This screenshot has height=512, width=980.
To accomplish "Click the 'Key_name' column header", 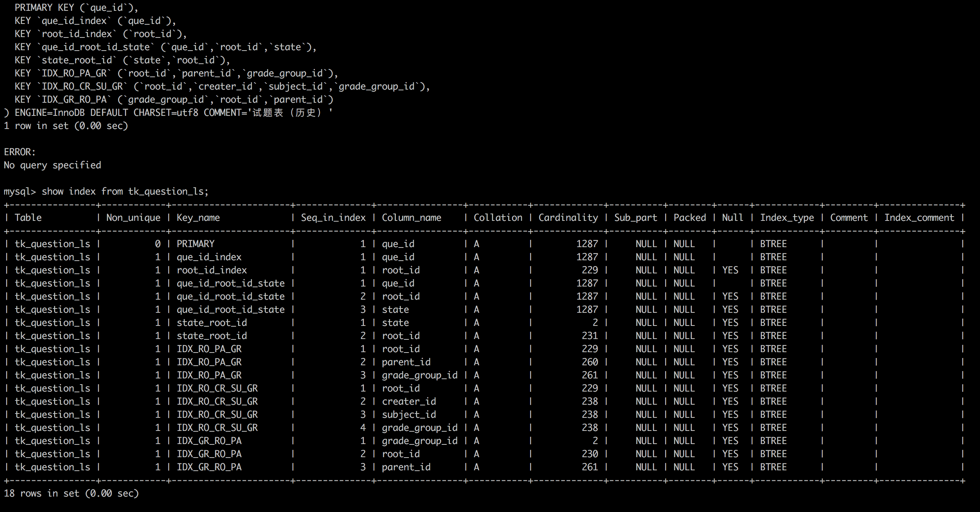I will (198, 218).
